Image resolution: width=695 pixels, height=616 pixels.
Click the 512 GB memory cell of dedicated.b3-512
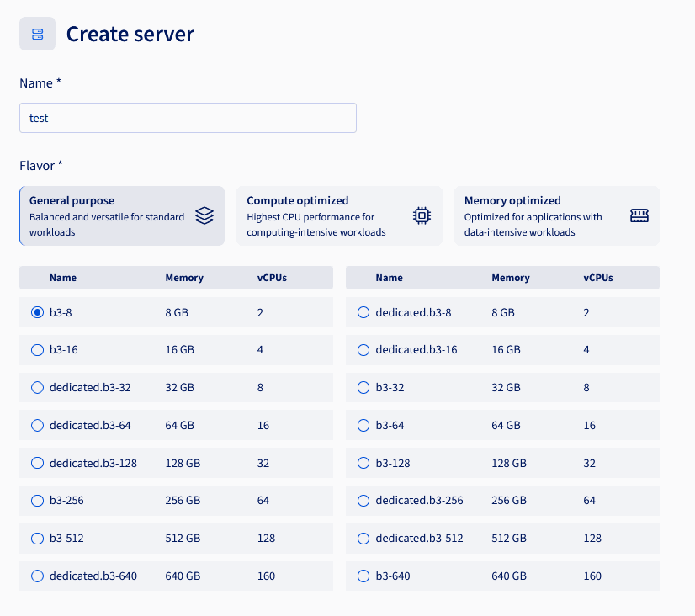[509, 538]
